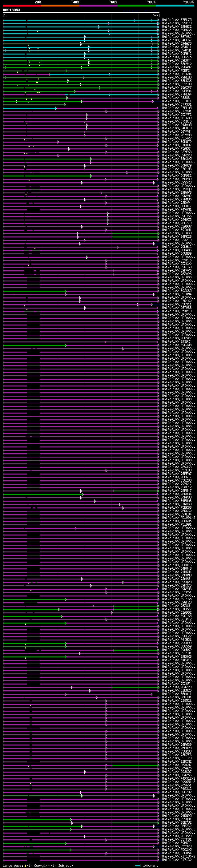Select the UniRef100_A7PLA4 label
The height and width of the screenshot is (868, 197).
(x=177, y=94)
